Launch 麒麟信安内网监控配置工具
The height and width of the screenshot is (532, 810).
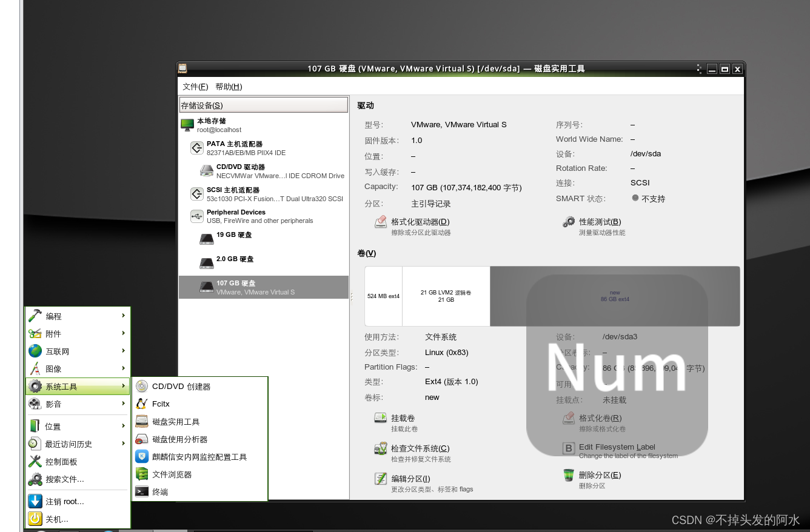tap(200, 457)
